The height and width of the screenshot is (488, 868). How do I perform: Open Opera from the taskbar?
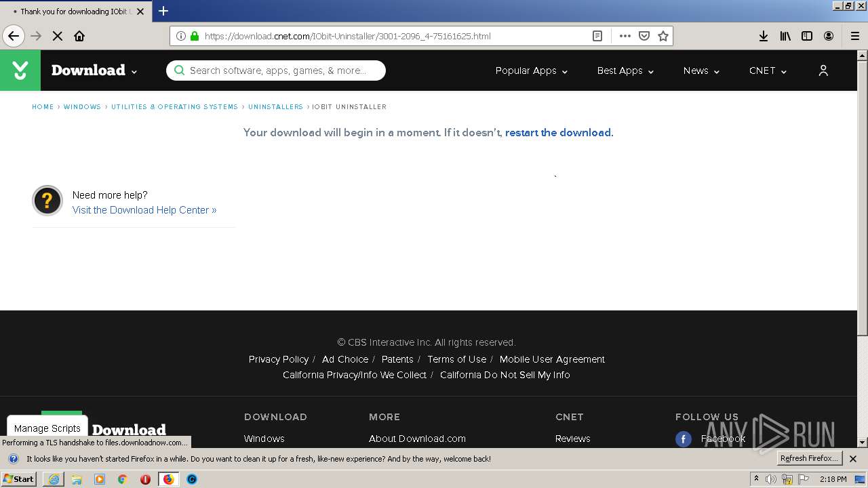click(x=145, y=479)
